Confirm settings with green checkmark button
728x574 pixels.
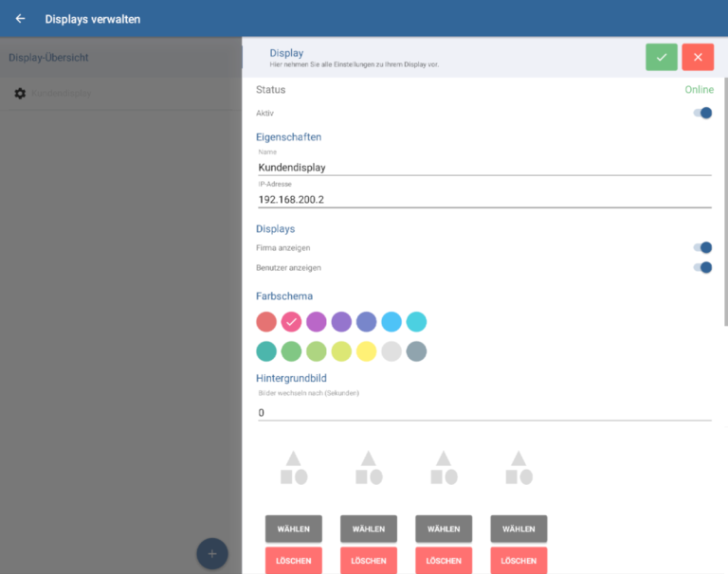pos(662,57)
